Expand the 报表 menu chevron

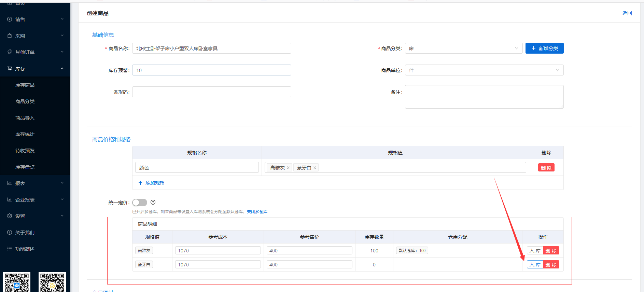pos(62,183)
